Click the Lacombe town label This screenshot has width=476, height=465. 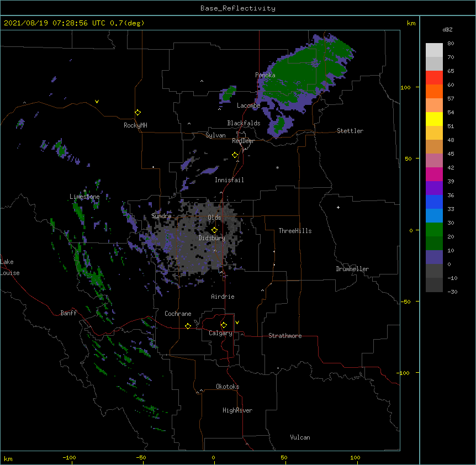248,105
